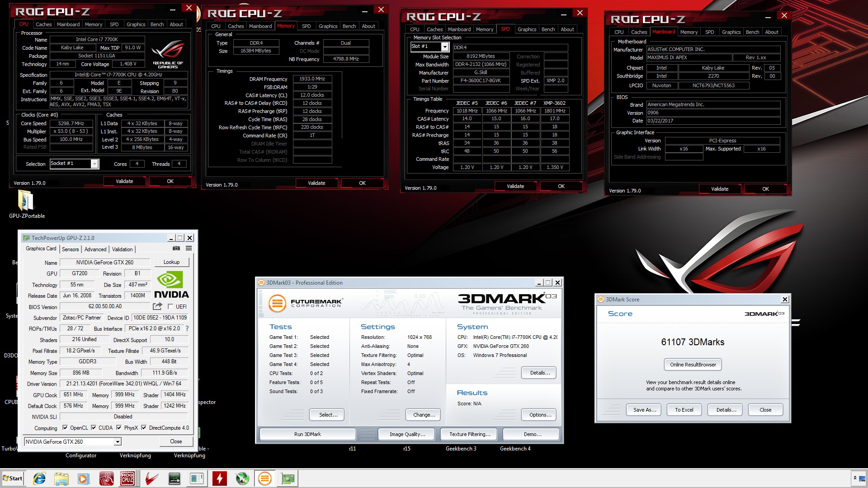Open the GPU-Z hamburger menu icon
The image size is (868, 488).
[x=189, y=249]
